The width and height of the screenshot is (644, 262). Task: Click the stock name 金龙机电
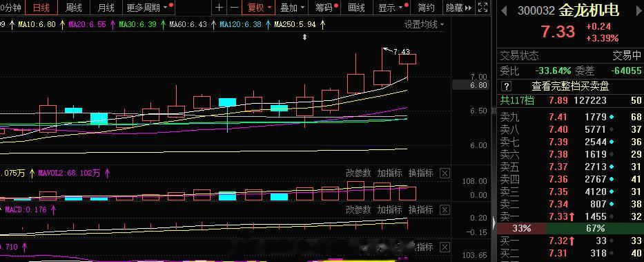click(x=589, y=10)
